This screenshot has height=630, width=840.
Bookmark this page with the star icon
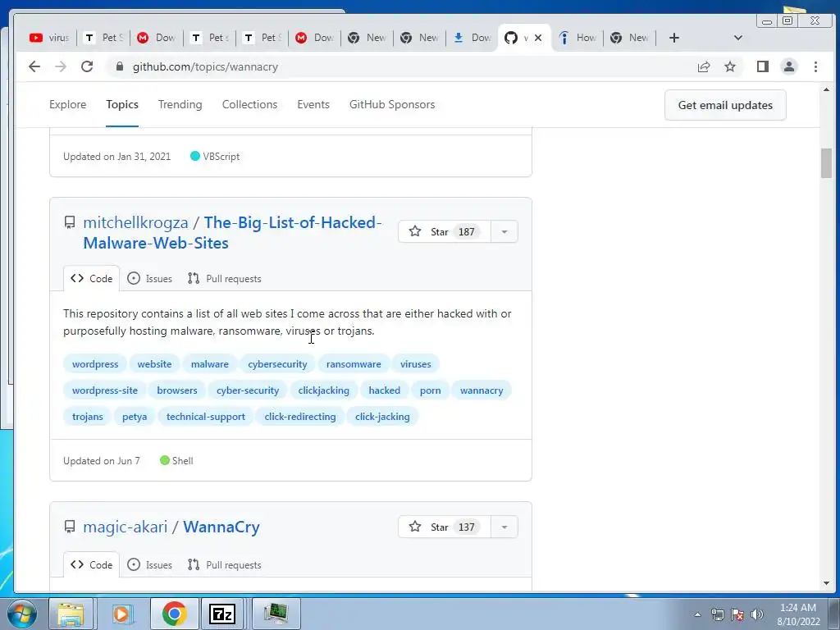point(729,66)
